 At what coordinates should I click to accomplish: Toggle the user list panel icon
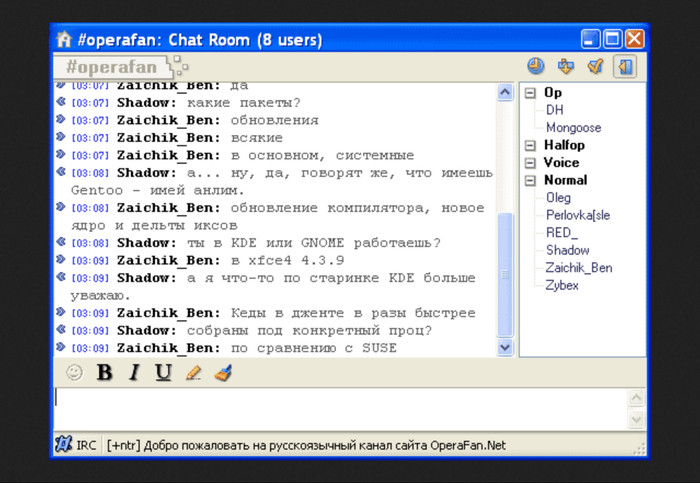click(625, 67)
